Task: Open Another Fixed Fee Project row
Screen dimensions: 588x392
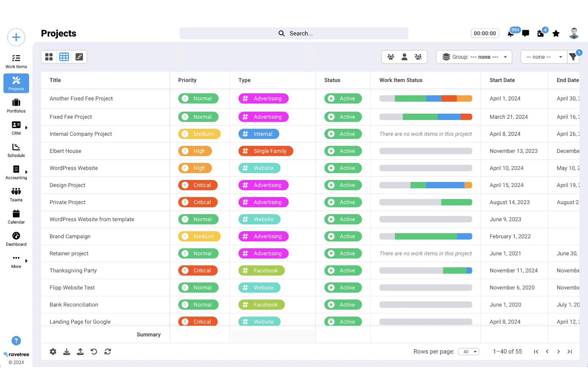Action: tap(81, 98)
